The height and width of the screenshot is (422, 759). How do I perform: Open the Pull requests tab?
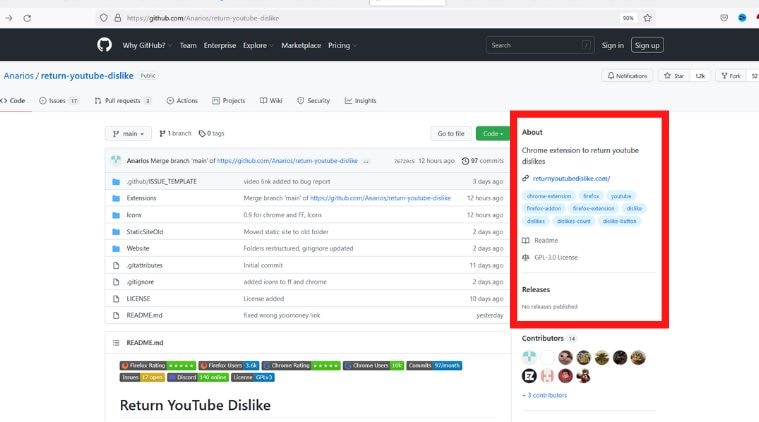coord(123,101)
